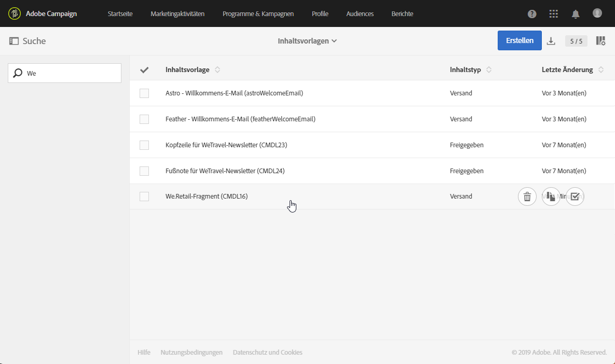Click the blue Erstellen button

[520, 40]
